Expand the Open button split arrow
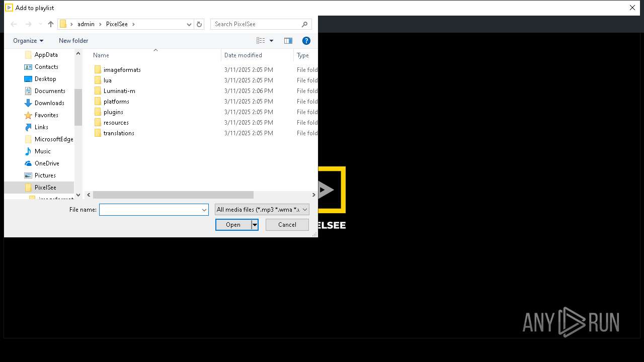This screenshot has width=644, height=362. [255, 225]
